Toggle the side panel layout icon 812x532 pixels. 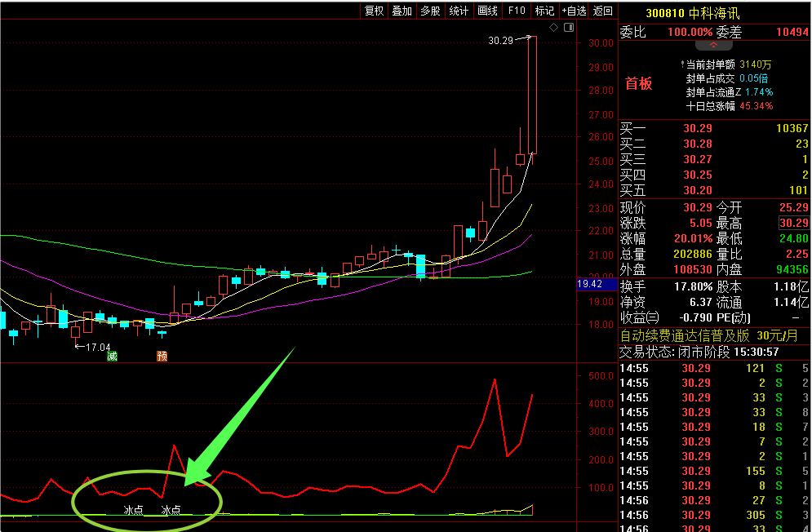[x=569, y=28]
